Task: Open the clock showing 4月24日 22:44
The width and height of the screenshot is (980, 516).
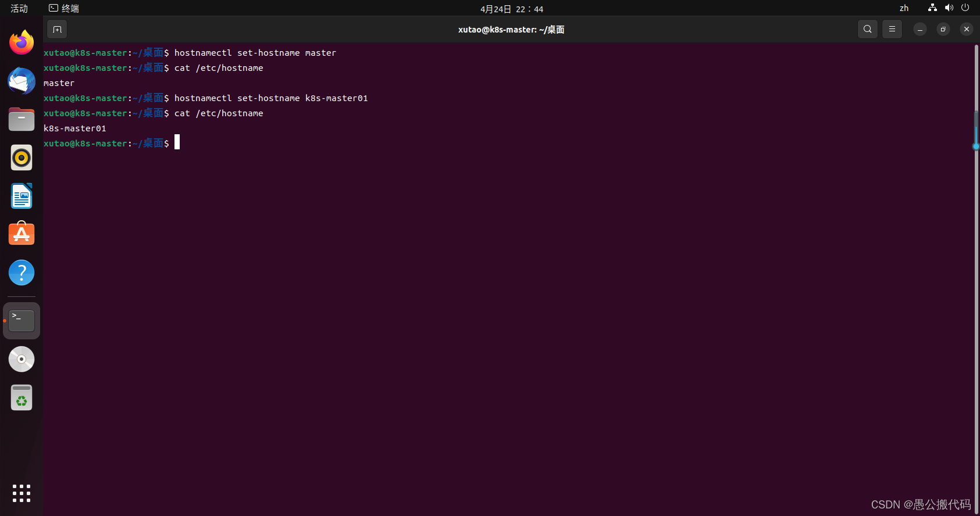Action: point(512,9)
